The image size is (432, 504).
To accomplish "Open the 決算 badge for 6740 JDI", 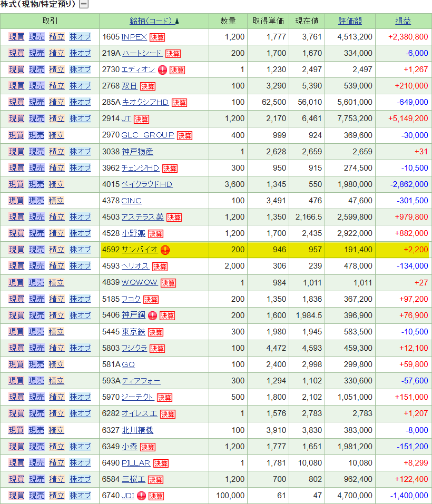I will (x=156, y=496).
